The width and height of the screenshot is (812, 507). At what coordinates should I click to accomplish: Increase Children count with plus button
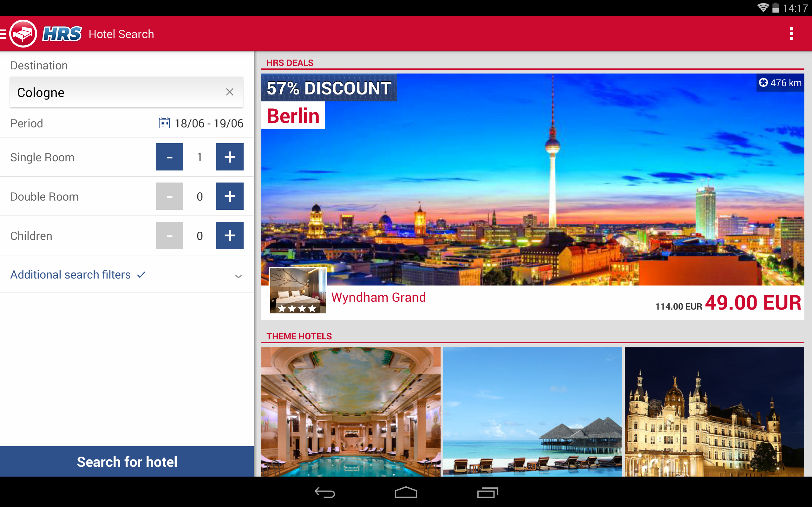[x=230, y=235]
